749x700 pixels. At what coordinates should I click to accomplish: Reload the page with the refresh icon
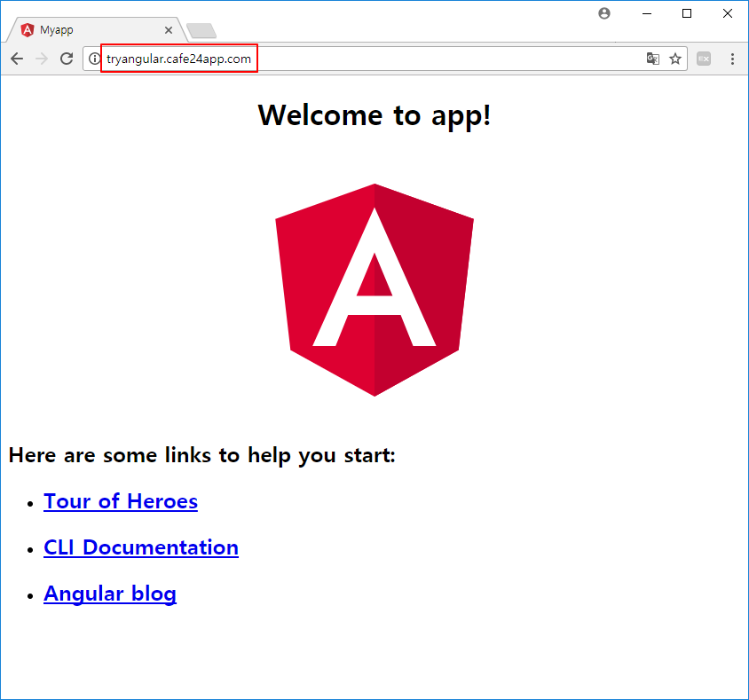(x=67, y=59)
